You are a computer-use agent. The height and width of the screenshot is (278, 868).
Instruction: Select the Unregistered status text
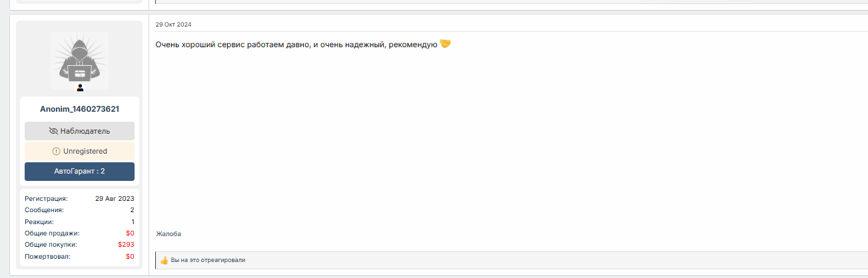85,151
